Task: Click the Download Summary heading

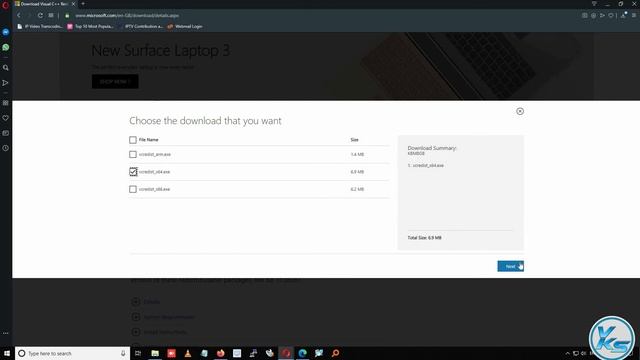Action: tap(432, 148)
